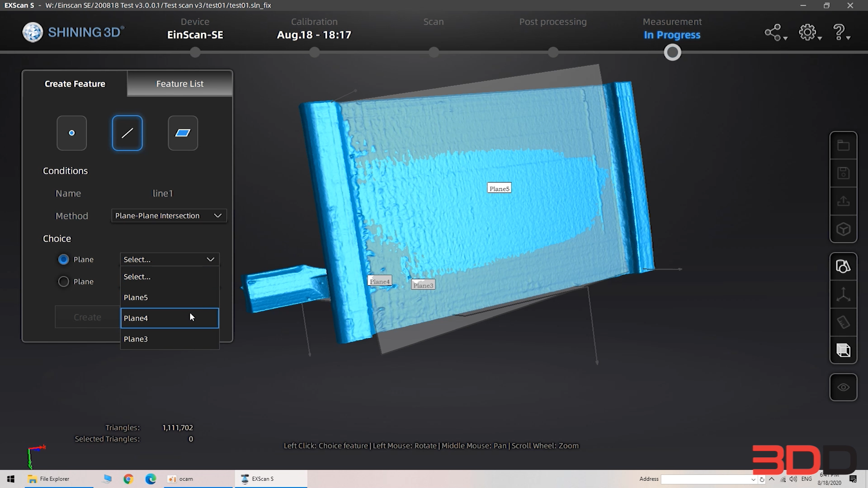
Task: Click the Create button
Action: 87,317
